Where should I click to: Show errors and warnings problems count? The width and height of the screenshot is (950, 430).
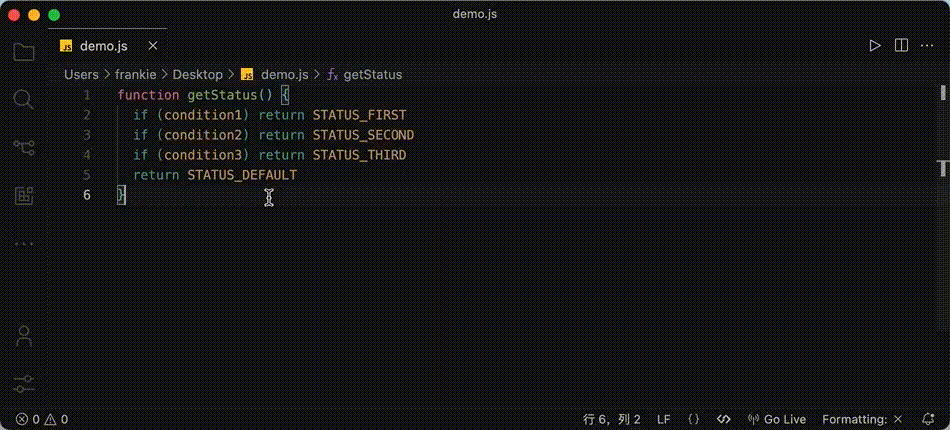[x=41, y=419]
